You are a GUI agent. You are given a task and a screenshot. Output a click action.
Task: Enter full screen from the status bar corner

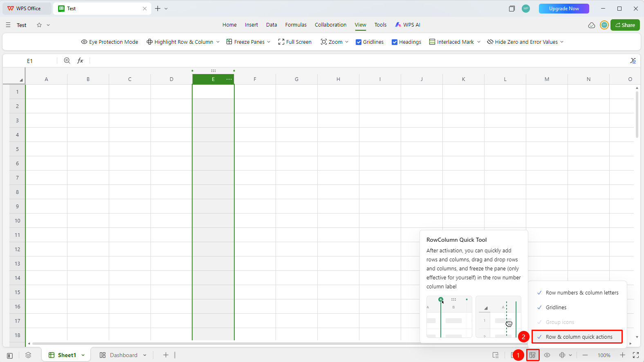636,355
